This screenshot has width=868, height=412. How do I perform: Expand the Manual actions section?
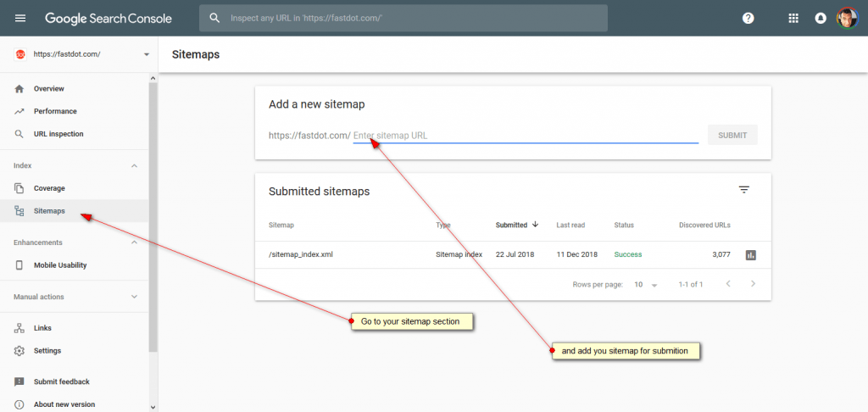tap(134, 297)
